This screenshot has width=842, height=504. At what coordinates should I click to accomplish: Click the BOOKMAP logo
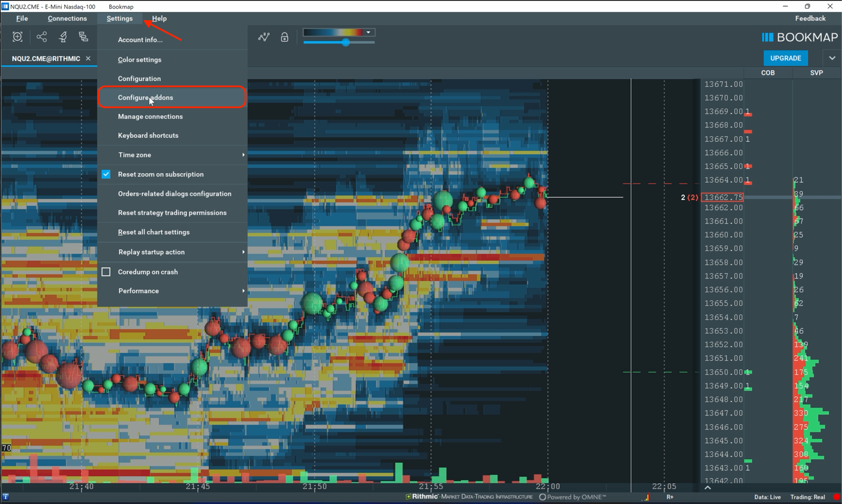pyautogui.click(x=799, y=37)
